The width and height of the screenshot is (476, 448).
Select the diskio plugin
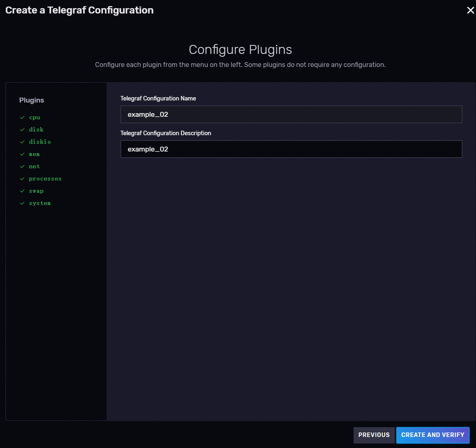[x=40, y=142]
